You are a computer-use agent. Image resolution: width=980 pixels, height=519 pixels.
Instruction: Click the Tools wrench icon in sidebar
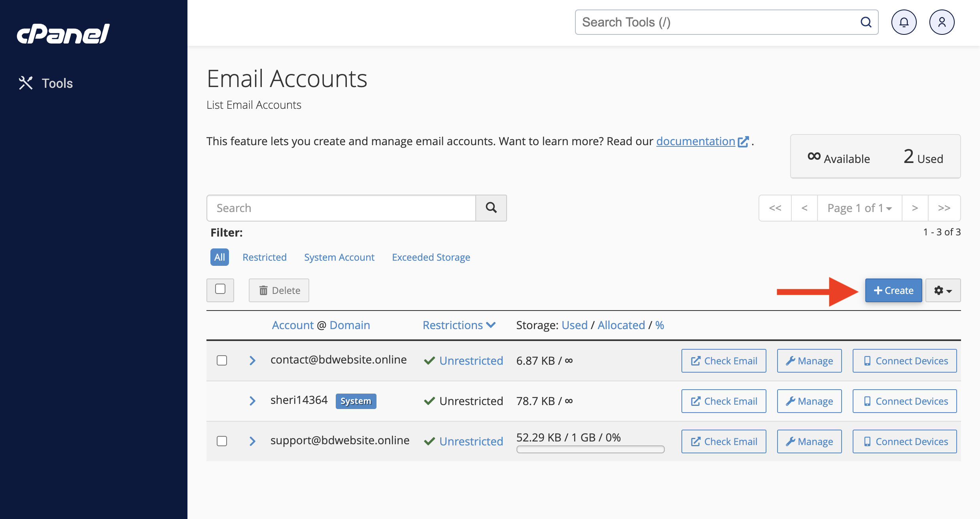[26, 83]
